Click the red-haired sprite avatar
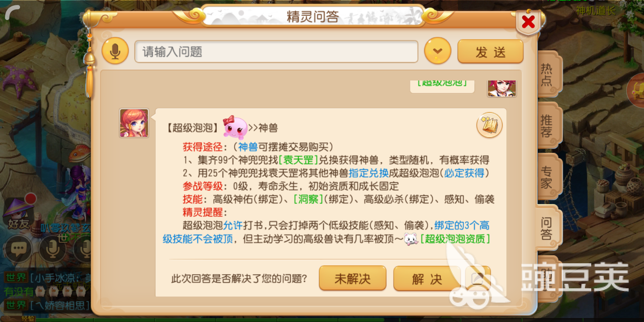The height and width of the screenshot is (322, 644). point(134,123)
